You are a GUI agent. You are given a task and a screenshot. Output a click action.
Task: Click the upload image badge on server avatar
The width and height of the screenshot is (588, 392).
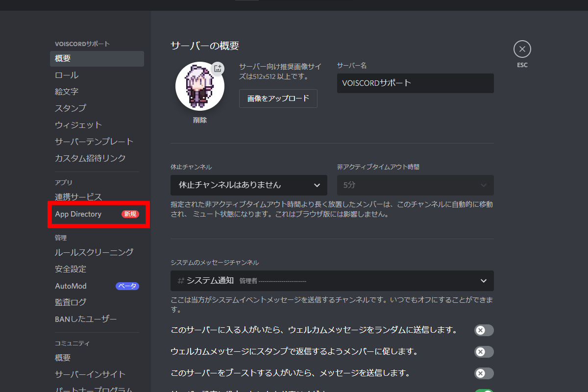218,68
